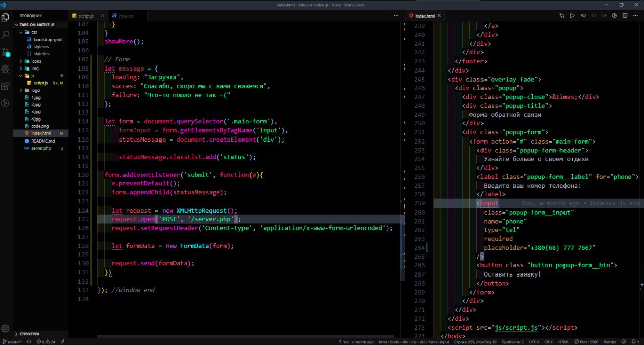This screenshot has width=644, height=345.
Task: Open style.css in the explorer
Action: pos(41,47)
